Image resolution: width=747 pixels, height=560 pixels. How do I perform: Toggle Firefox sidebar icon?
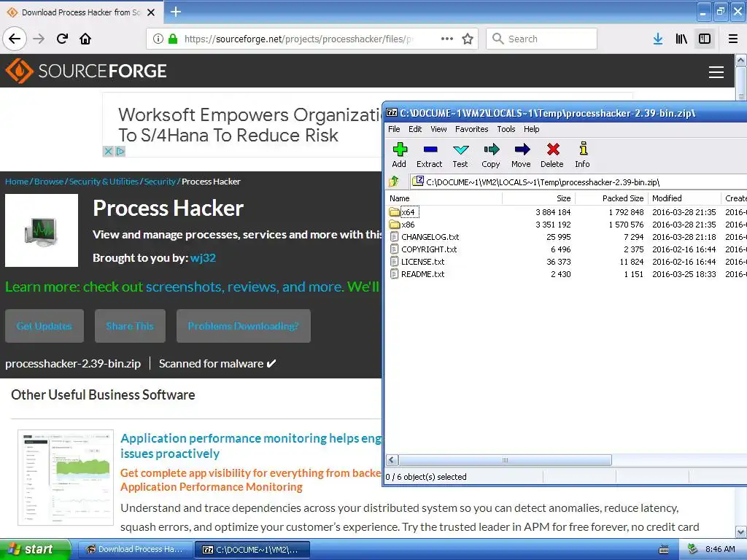(x=705, y=39)
